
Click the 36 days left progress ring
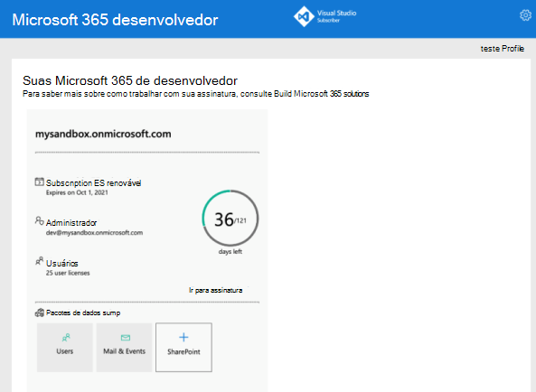(x=230, y=218)
